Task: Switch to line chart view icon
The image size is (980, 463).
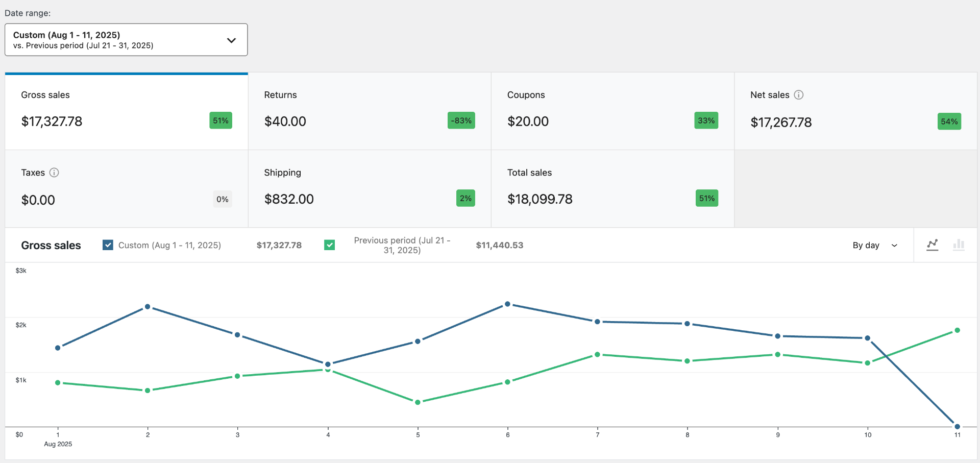Action: [933, 245]
